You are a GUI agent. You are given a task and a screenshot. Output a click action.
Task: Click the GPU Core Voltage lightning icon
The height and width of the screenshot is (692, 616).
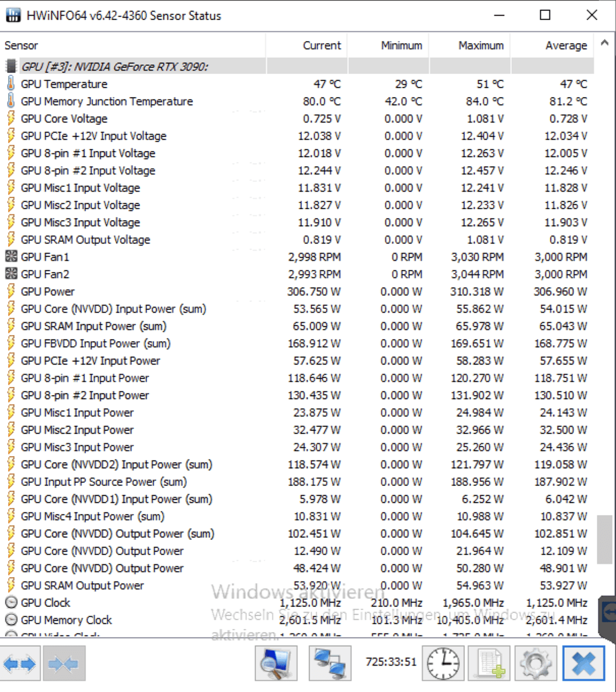click(x=11, y=118)
